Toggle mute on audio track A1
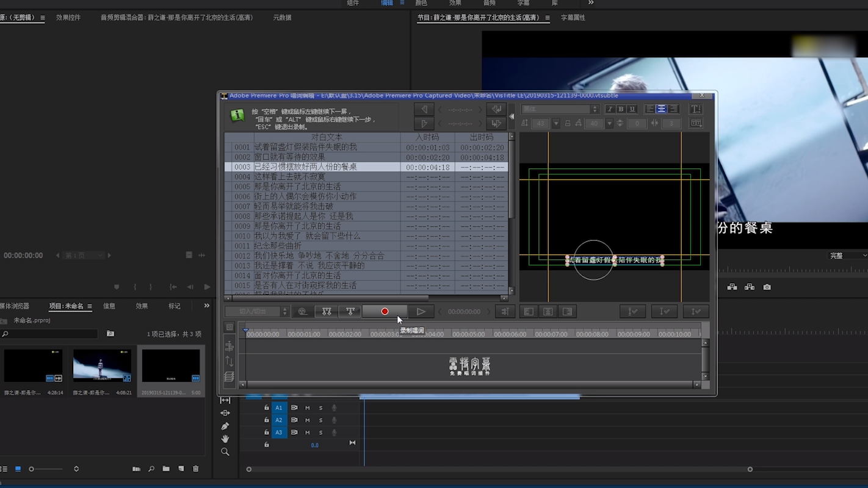 (308, 408)
